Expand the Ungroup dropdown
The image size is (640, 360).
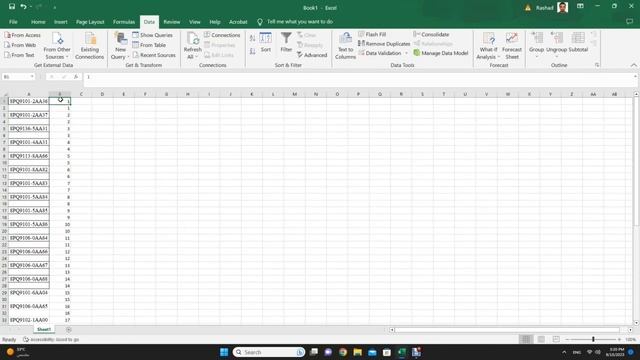[556, 56]
